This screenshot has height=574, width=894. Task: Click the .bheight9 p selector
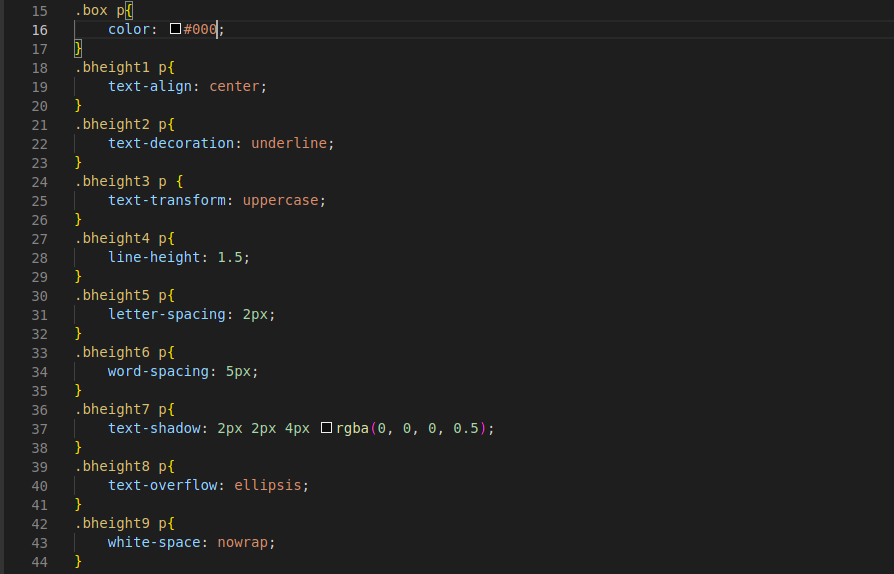[x=121, y=523]
